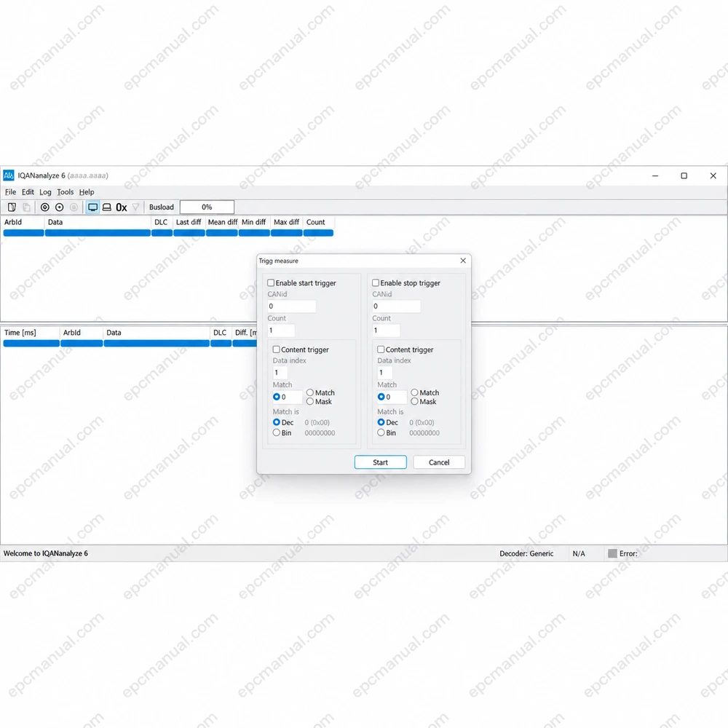
Task: Select the 0 value radio in stop trigger
Action: [381, 397]
